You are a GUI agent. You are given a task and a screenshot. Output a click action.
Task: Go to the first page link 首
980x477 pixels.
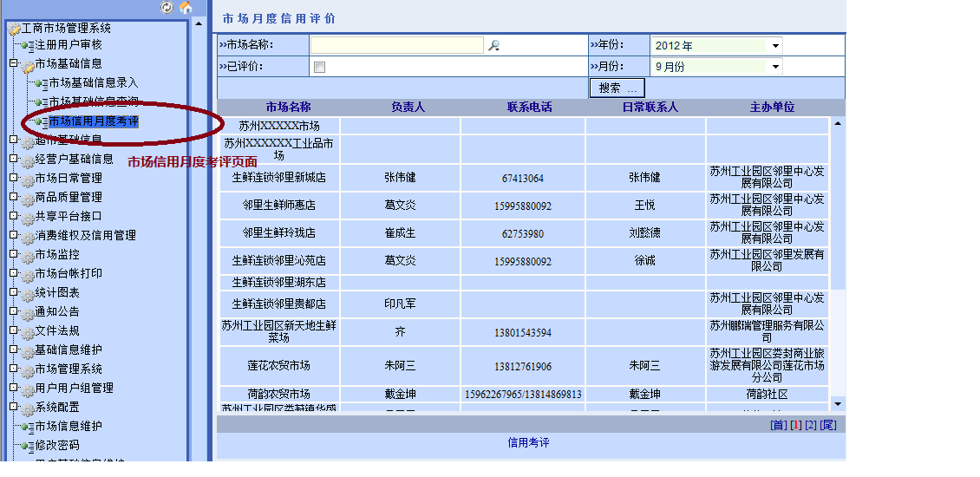(779, 425)
